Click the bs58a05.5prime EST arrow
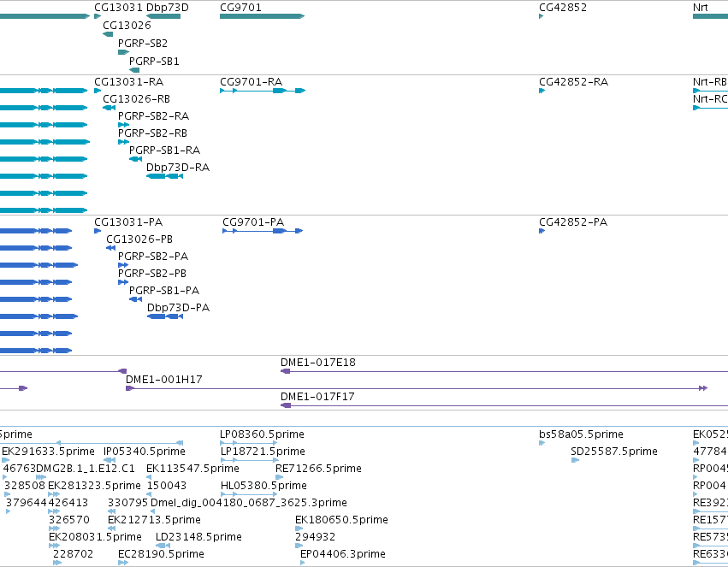 tap(542, 443)
